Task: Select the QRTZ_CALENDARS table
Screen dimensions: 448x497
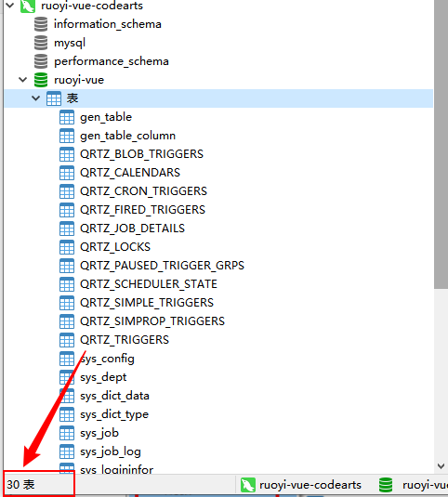Action: 130,173
